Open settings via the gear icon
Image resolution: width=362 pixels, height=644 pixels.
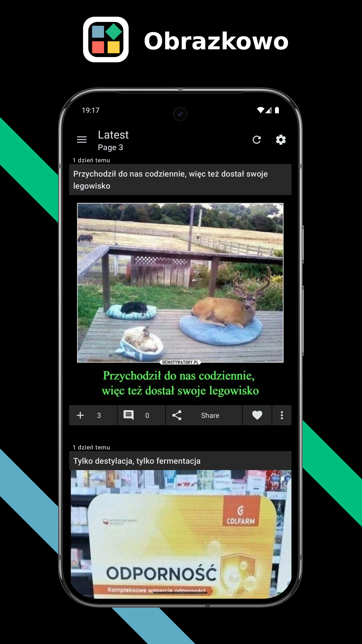pyautogui.click(x=281, y=140)
